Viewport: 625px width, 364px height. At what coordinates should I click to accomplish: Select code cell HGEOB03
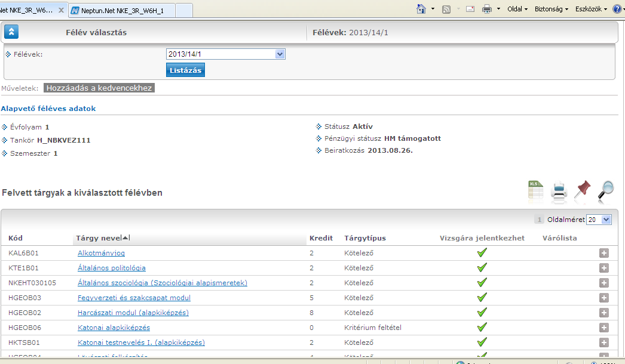[x=24, y=298]
